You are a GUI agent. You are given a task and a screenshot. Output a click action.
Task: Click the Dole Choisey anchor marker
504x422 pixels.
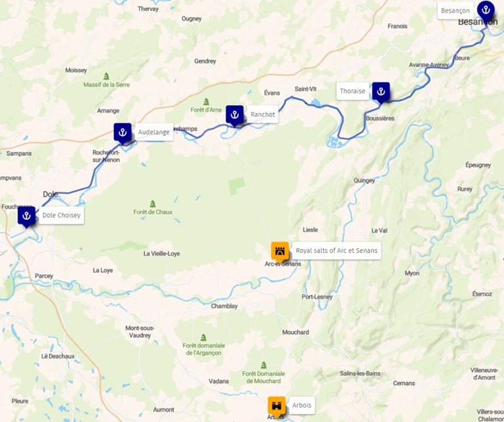pyautogui.click(x=26, y=217)
